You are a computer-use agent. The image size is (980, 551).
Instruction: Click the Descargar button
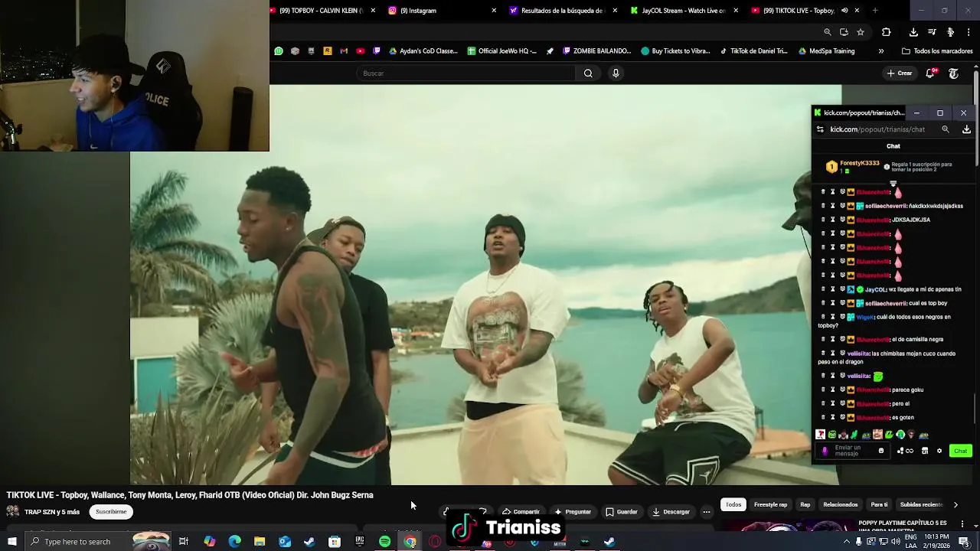[671, 512]
